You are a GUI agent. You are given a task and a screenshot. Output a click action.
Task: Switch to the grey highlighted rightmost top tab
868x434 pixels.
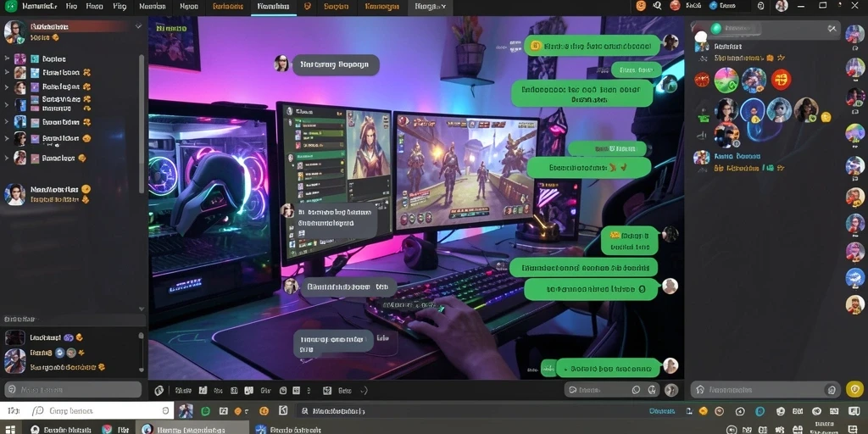click(x=430, y=7)
